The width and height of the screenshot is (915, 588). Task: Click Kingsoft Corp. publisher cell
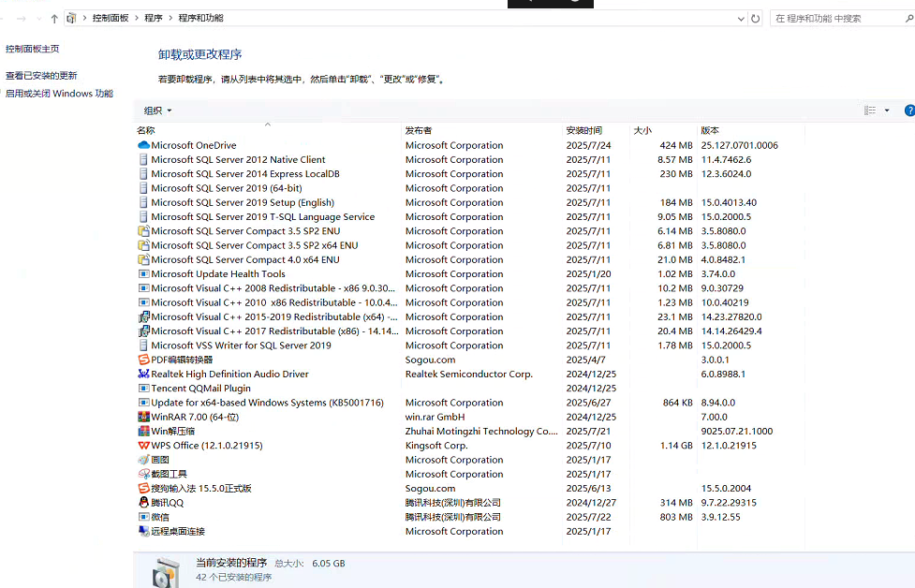[436, 445]
